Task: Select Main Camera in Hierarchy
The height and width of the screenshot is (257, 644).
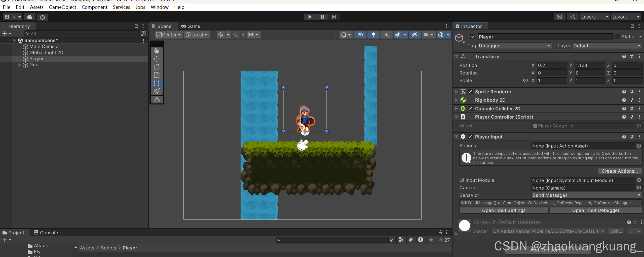Action: 44,47
